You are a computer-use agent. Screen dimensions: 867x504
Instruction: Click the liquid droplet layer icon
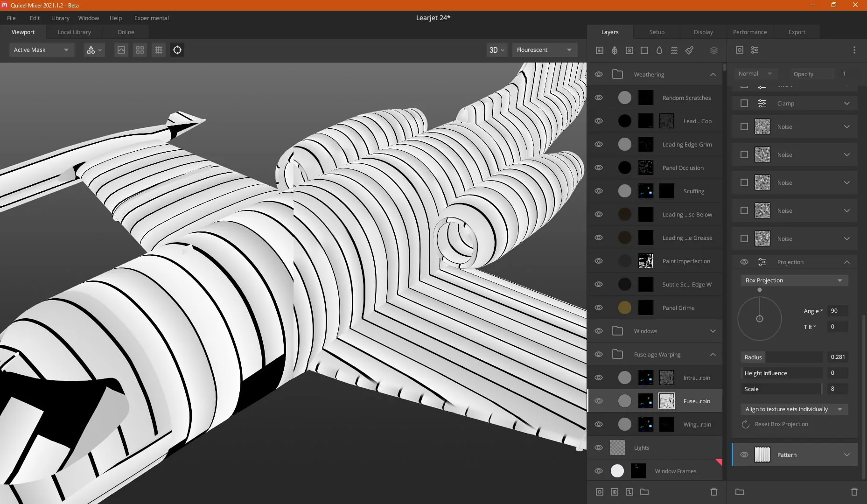tap(659, 50)
